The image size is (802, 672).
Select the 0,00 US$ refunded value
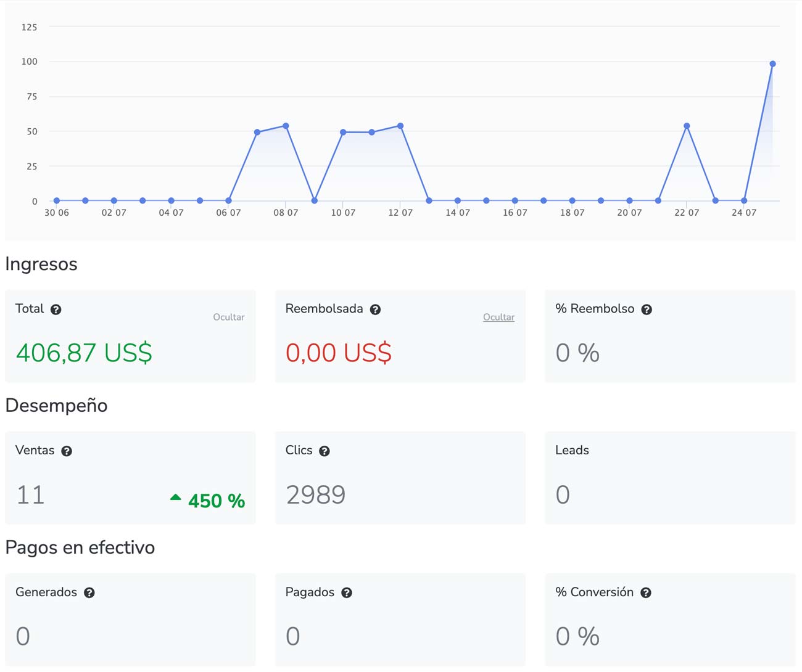click(339, 353)
